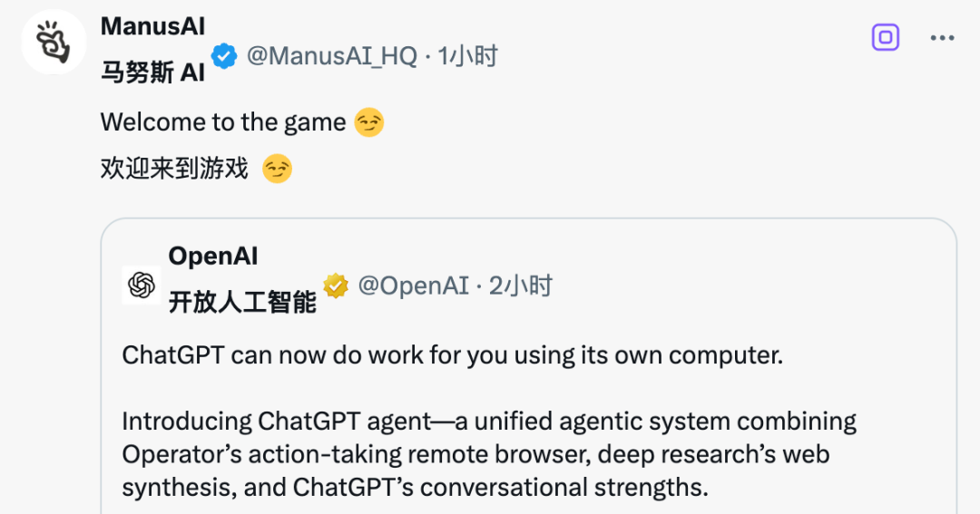980x514 pixels.
Task: Open OpenAI logo avatar in quoted post
Action: click(x=142, y=286)
